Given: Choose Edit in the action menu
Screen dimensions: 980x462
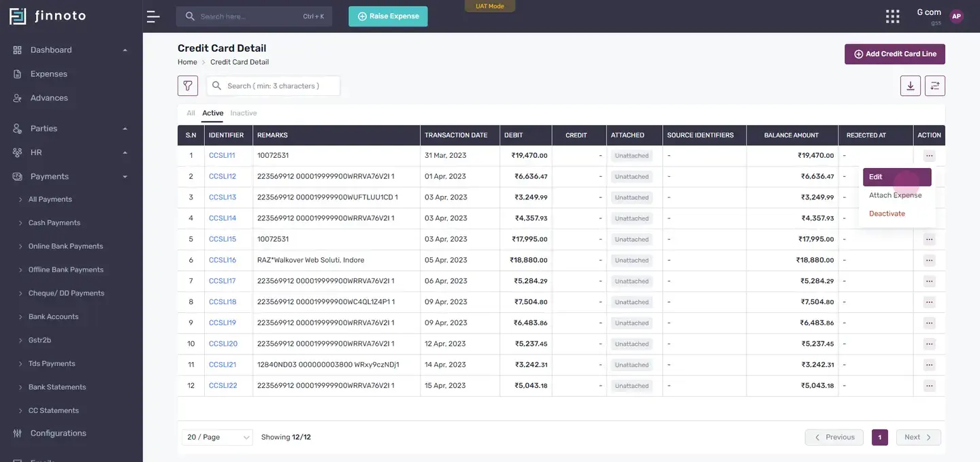Looking at the screenshot, I should [x=897, y=177].
